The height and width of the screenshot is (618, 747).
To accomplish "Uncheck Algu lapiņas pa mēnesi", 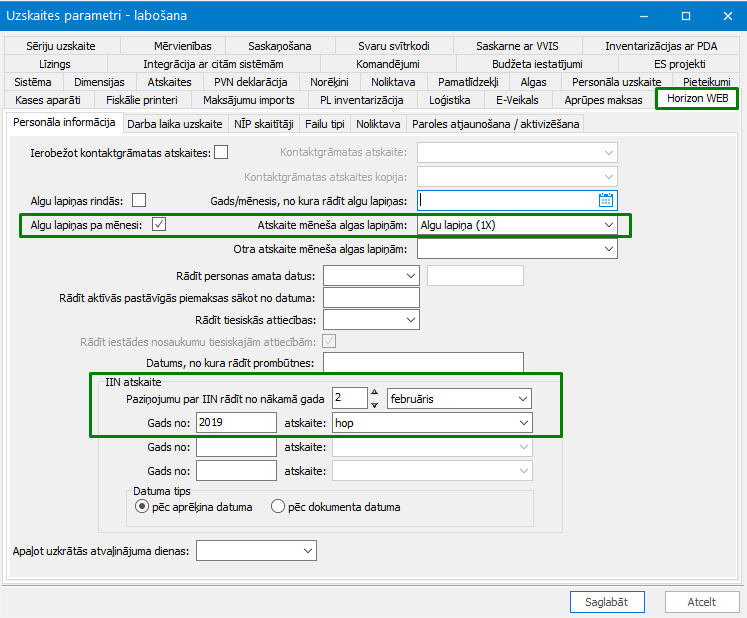I will coord(159,224).
